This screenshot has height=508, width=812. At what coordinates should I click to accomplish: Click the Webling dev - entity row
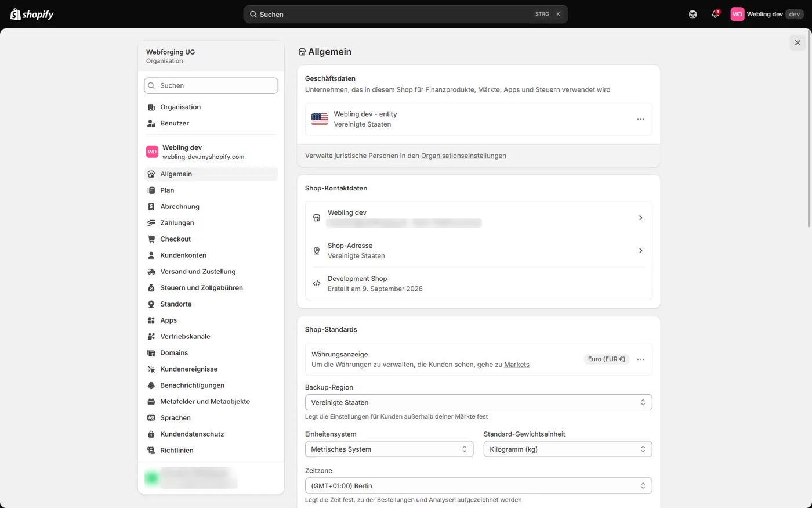[478, 119]
